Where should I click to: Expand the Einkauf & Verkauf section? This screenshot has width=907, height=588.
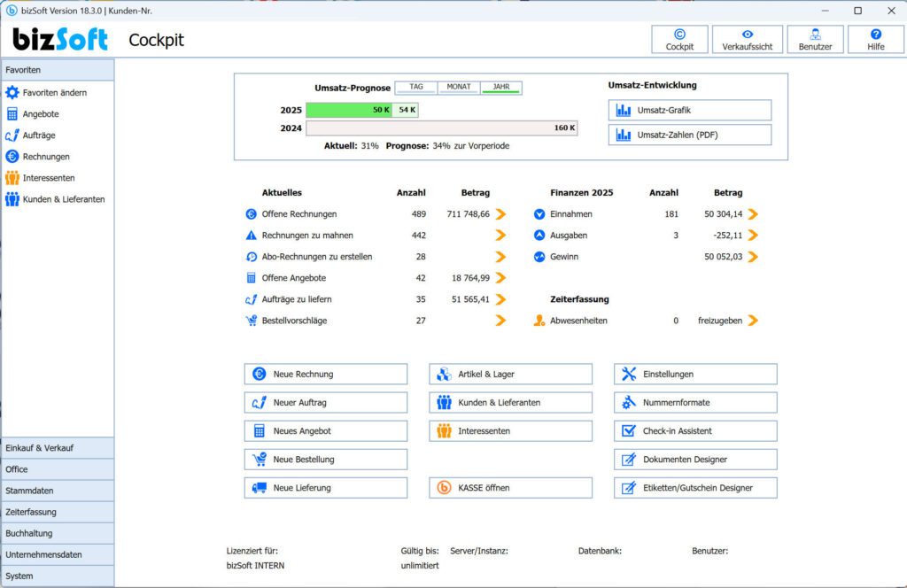coord(58,448)
